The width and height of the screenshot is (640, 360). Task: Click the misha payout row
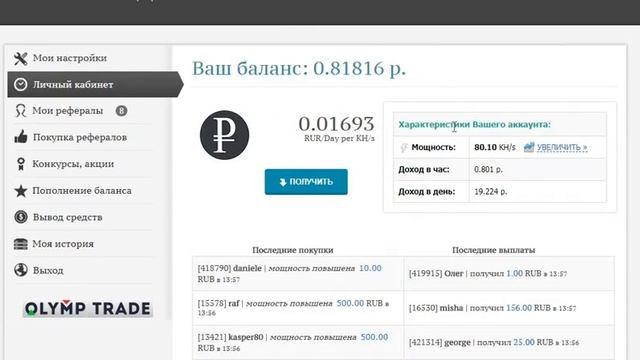[509, 308]
